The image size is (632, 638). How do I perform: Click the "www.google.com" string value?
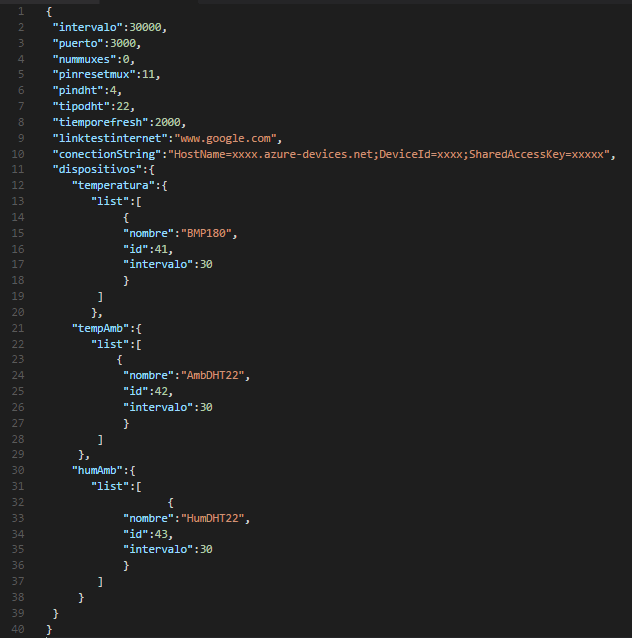[x=225, y=138]
